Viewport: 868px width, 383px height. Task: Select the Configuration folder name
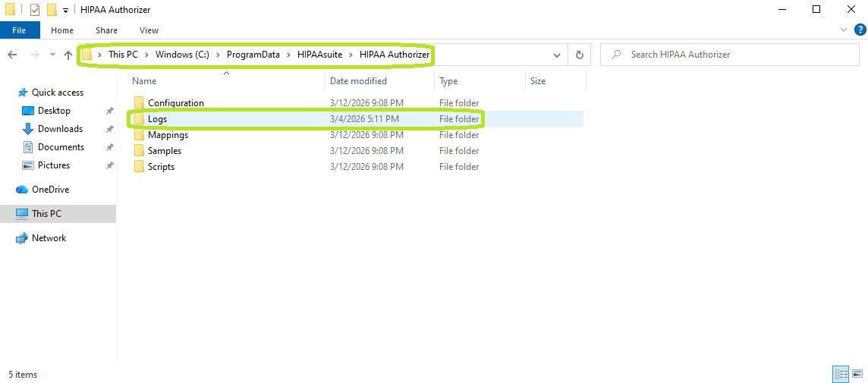pyautogui.click(x=176, y=103)
